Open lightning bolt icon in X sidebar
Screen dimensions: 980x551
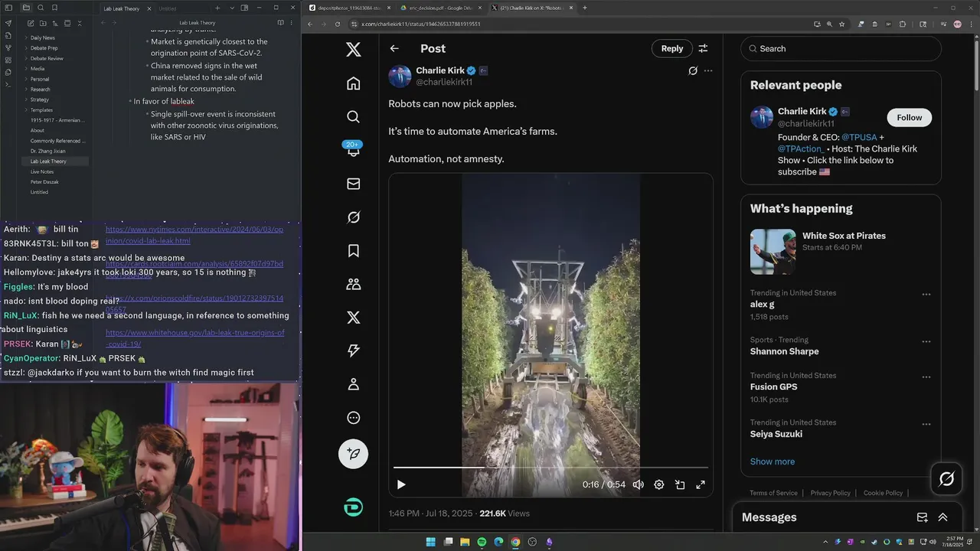[353, 350]
